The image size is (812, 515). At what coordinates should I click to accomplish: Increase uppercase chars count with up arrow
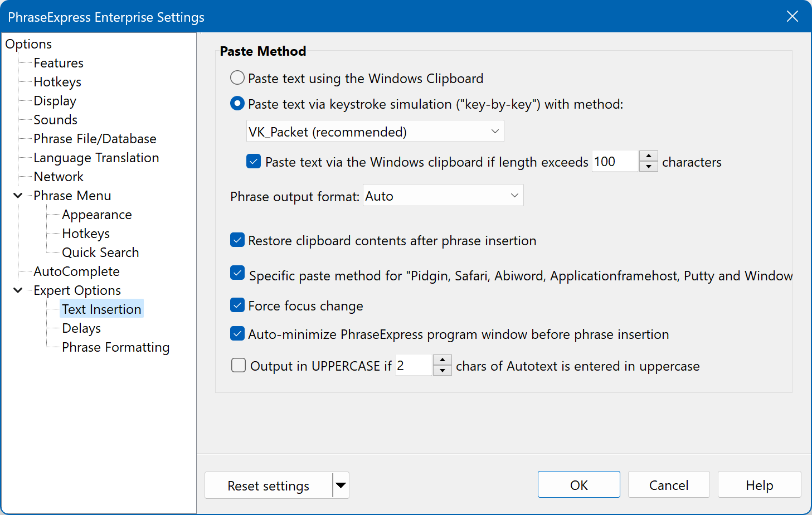coord(443,360)
